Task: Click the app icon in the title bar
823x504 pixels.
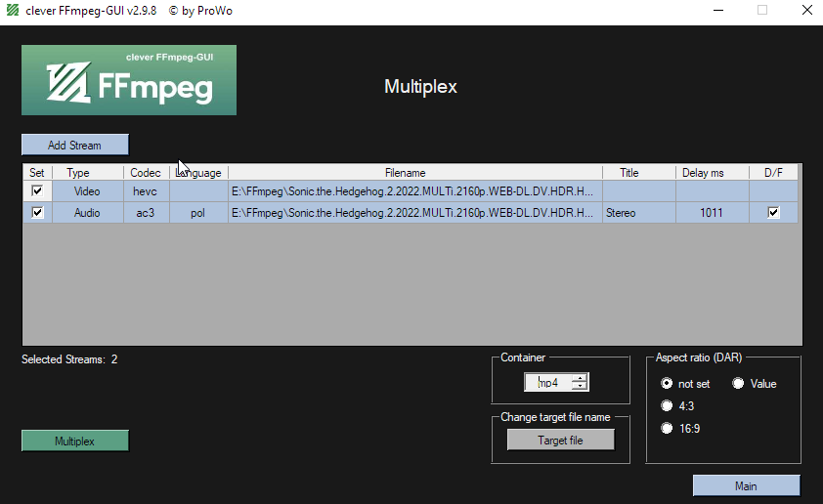Action: tap(13, 10)
